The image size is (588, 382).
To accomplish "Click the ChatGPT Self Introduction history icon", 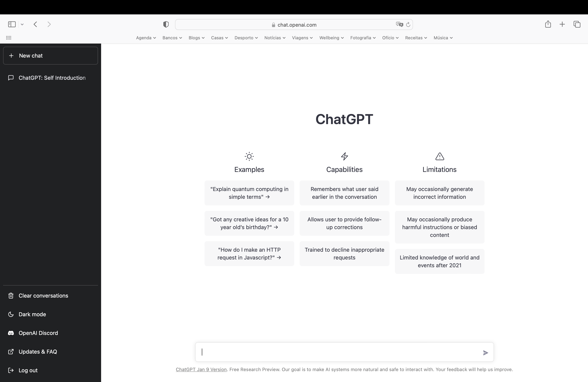I will (11, 78).
